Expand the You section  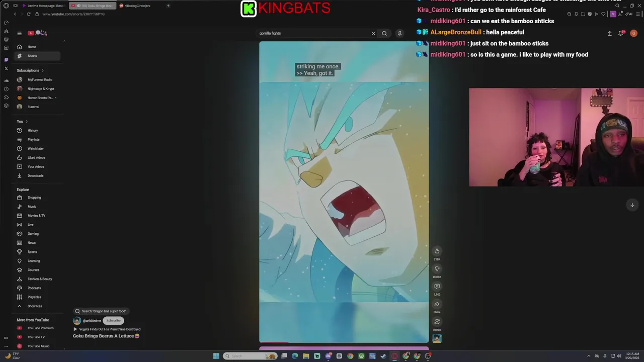[22, 121]
